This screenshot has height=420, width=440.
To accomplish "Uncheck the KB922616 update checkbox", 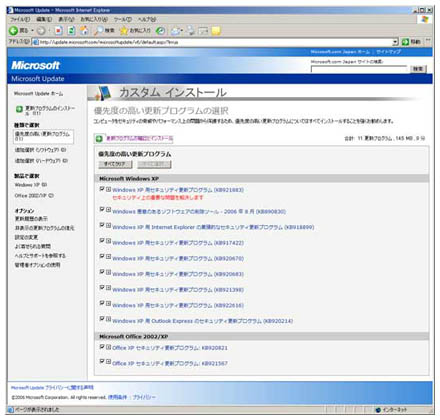I will (x=102, y=303).
